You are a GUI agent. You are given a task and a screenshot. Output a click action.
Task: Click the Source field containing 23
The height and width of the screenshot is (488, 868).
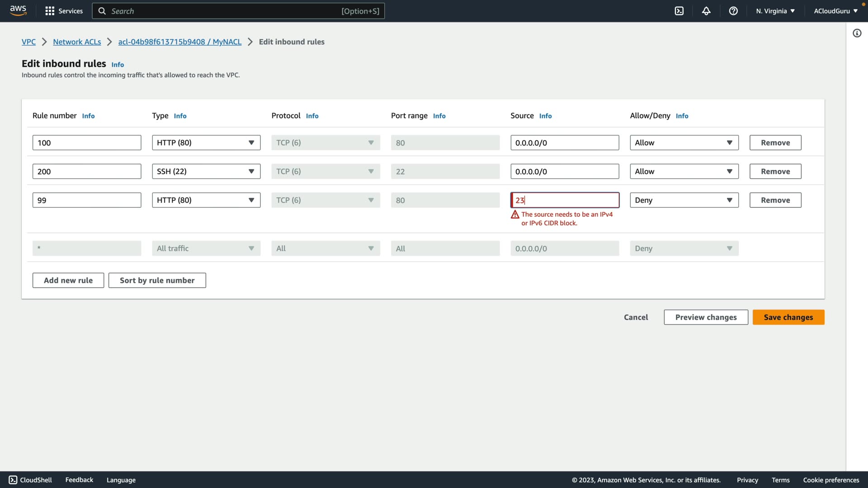565,200
